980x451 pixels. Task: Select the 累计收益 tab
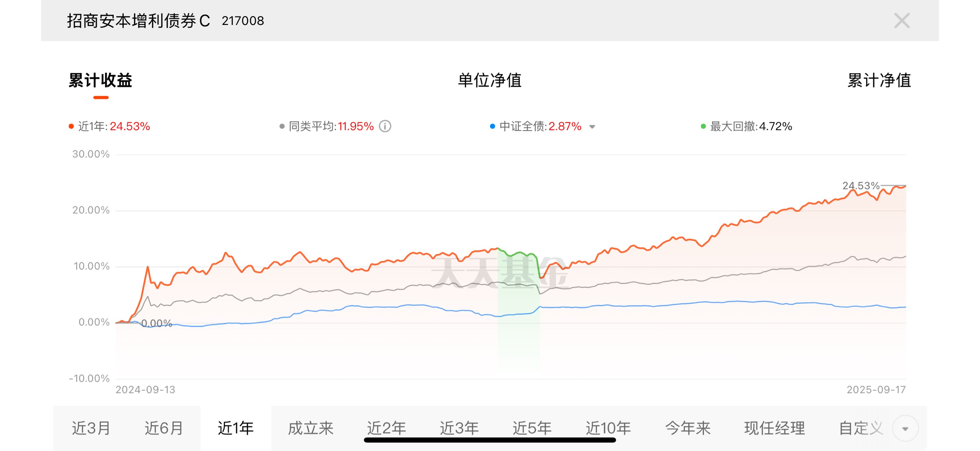click(x=100, y=80)
